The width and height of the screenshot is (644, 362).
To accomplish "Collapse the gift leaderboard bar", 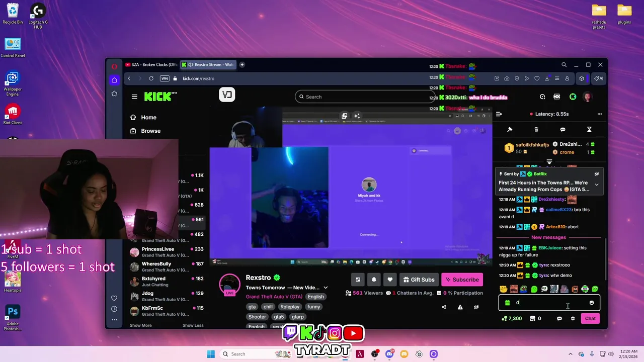I will pyautogui.click(x=549, y=162).
